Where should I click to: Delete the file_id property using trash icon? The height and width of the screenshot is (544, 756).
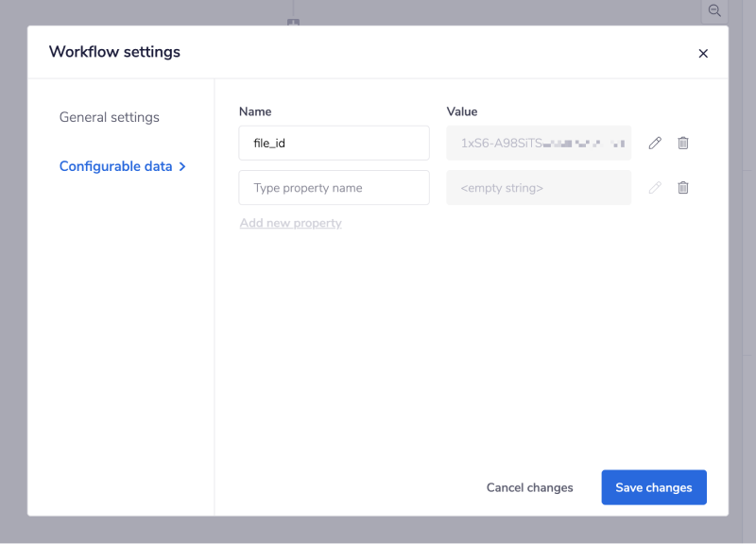tap(683, 143)
